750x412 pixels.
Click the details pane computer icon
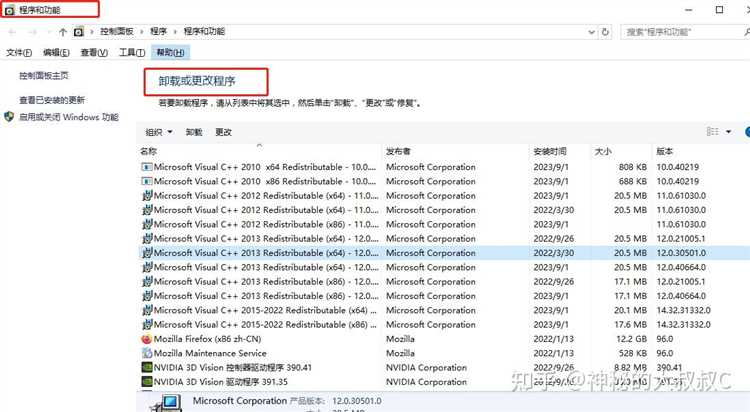(x=167, y=403)
